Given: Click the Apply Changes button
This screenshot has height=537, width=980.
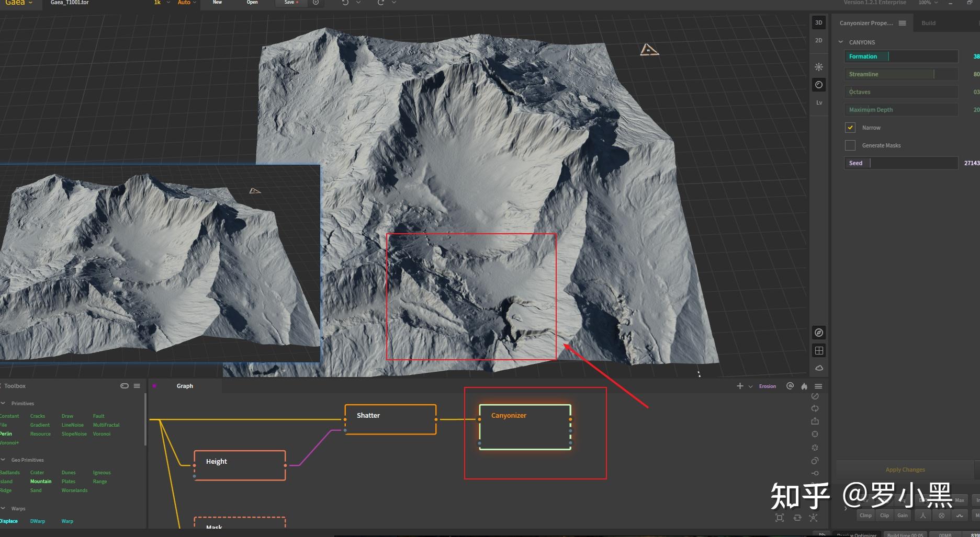Looking at the screenshot, I should [905, 470].
